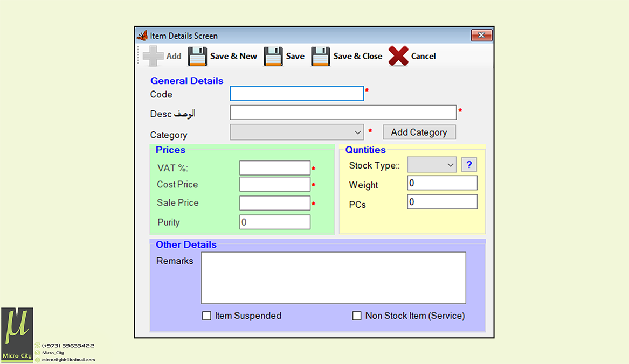Focus the Code input field
629x364 pixels.
coord(297,93)
